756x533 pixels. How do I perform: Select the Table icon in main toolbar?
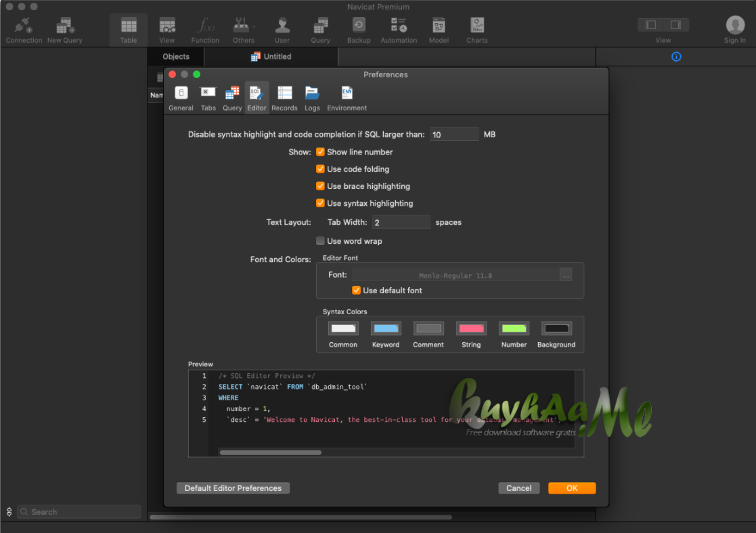[128, 30]
